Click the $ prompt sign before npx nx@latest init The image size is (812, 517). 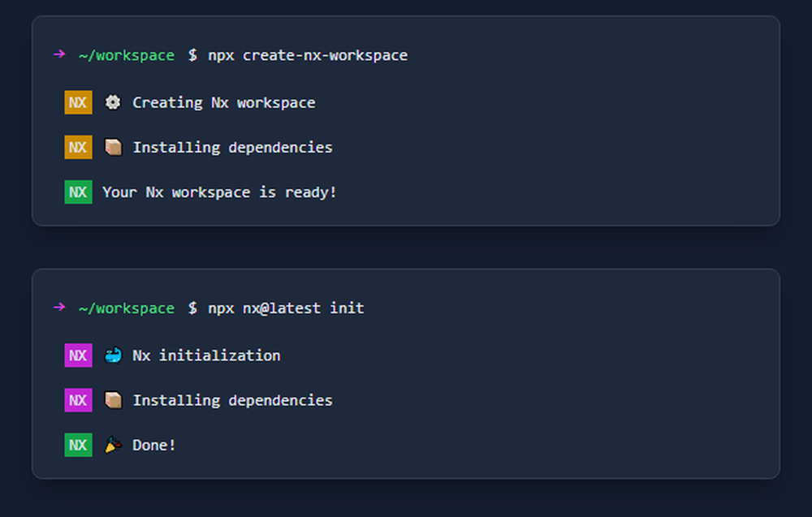(192, 308)
